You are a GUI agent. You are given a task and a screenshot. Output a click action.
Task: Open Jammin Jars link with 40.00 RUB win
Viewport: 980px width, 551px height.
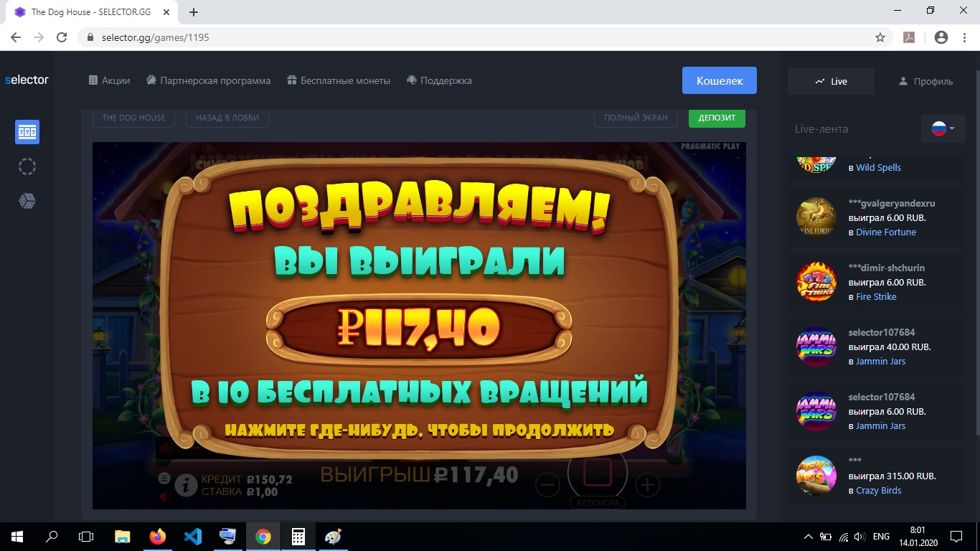pos(881,361)
